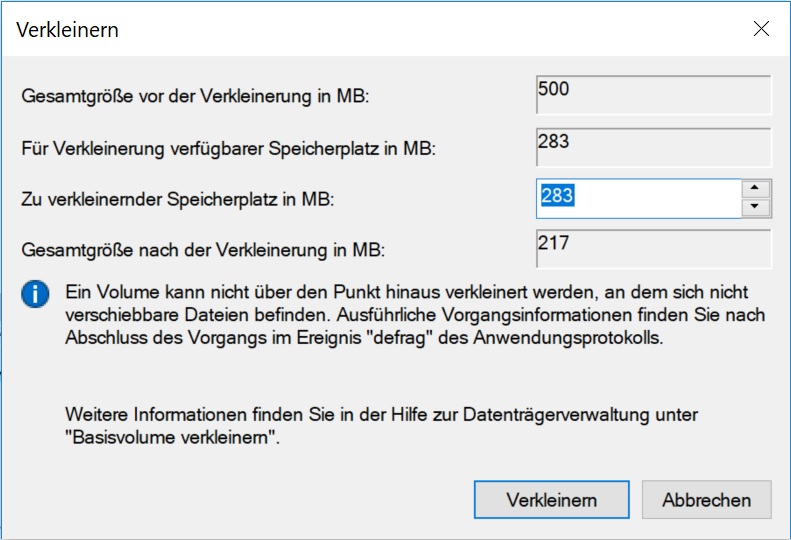Click the Verkleinern button to shrink
791x540 pixels.
click(551, 500)
